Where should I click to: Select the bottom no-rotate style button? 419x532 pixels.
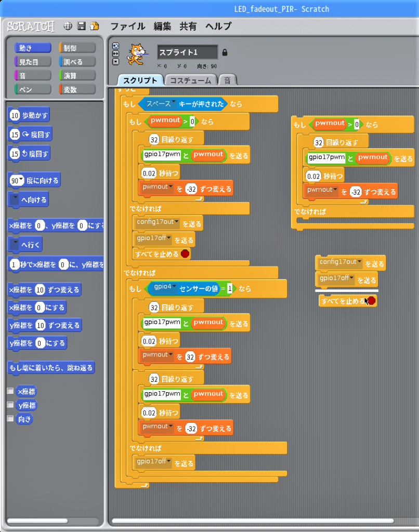115,61
